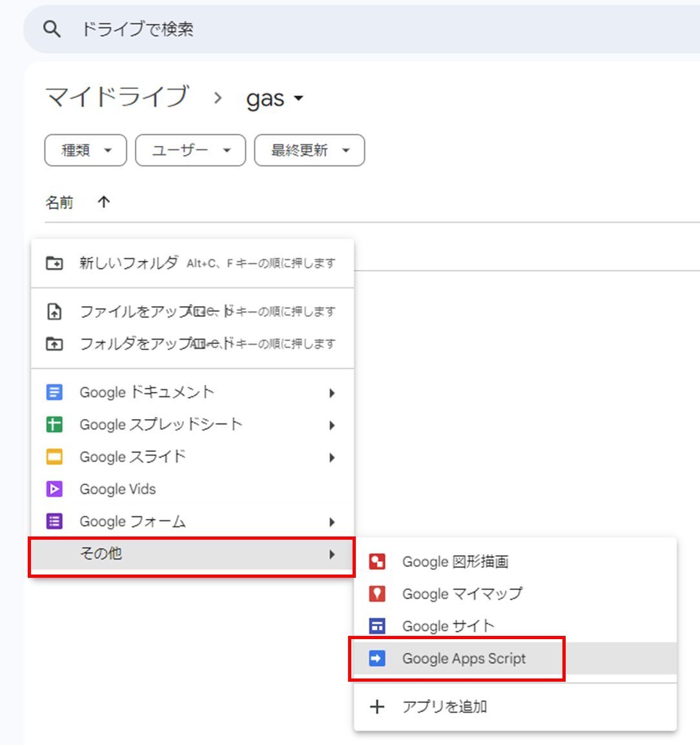Open the ユーザー filter dropdown

tap(190, 150)
